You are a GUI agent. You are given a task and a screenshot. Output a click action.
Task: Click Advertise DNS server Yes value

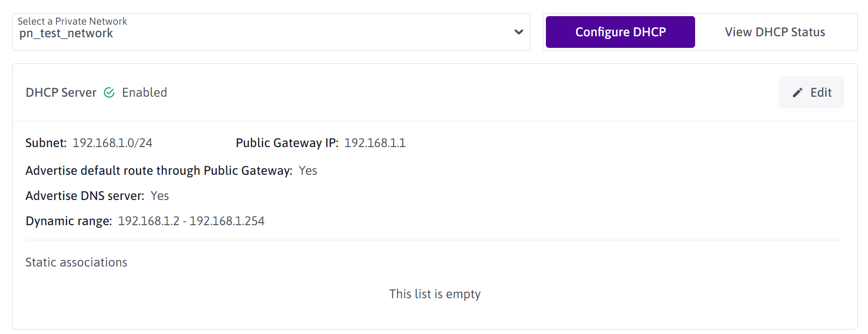[x=160, y=195]
